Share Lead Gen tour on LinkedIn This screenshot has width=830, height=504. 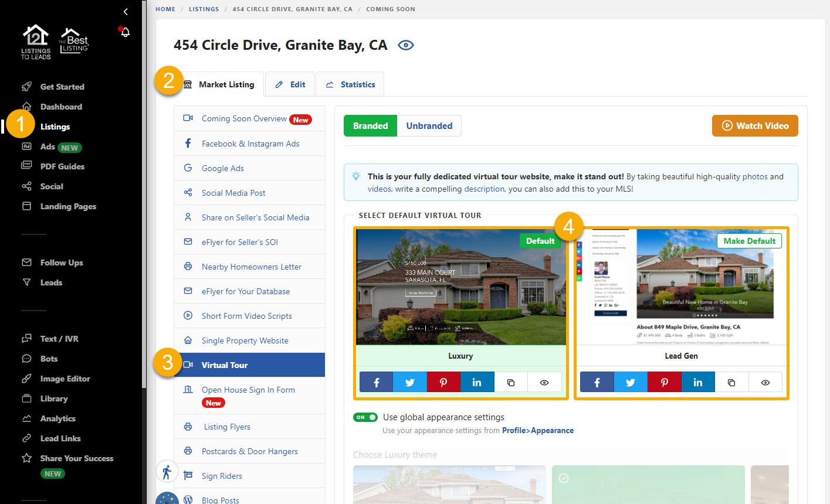click(697, 382)
